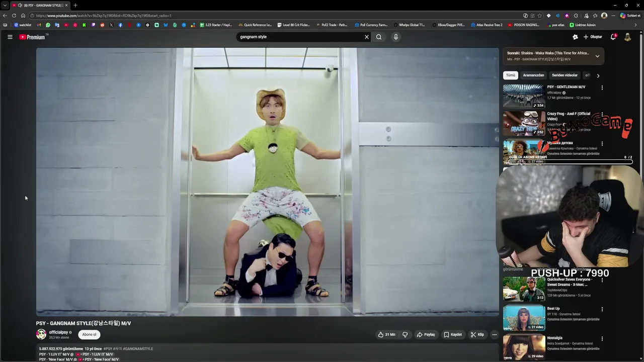644x362 pixels.
Task: Create a clip with the Klip button
Action: pyautogui.click(x=477, y=334)
